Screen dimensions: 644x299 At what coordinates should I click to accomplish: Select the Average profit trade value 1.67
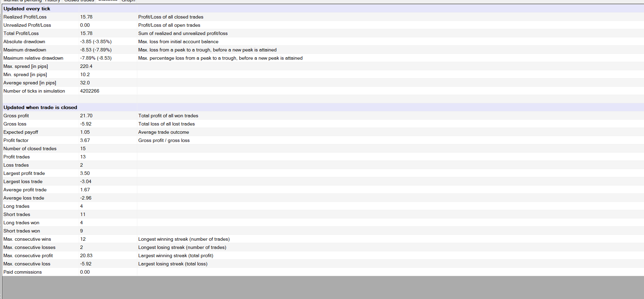85,190
